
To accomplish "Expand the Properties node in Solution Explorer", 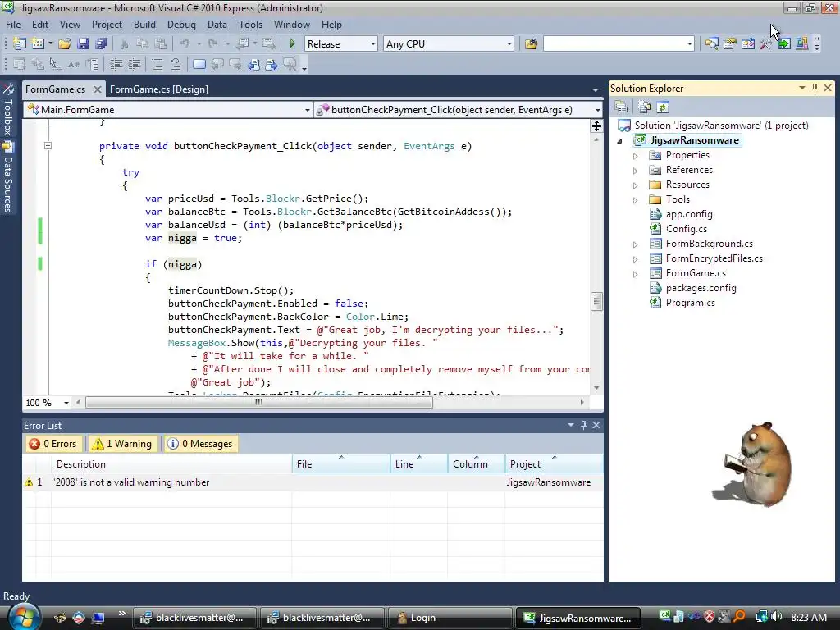I will [636, 156].
